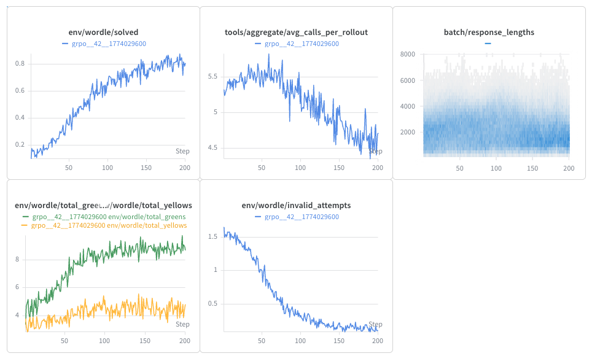Toggle the grpo__42 legend entry in solved chart
The height and width of the screenshot is (364, 608).
tap(108, 44)
